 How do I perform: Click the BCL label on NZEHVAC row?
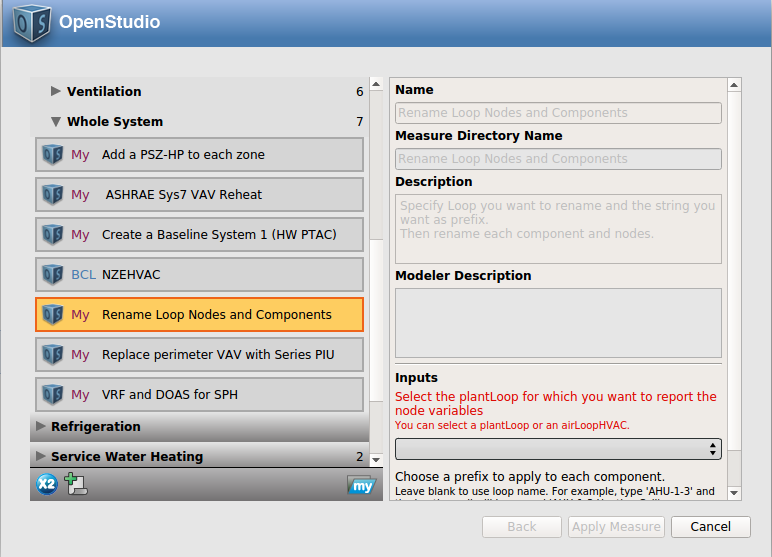(83, 275)
